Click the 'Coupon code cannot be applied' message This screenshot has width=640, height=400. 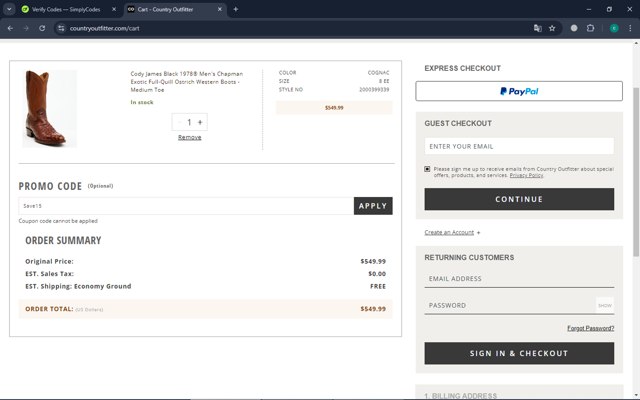58,221
